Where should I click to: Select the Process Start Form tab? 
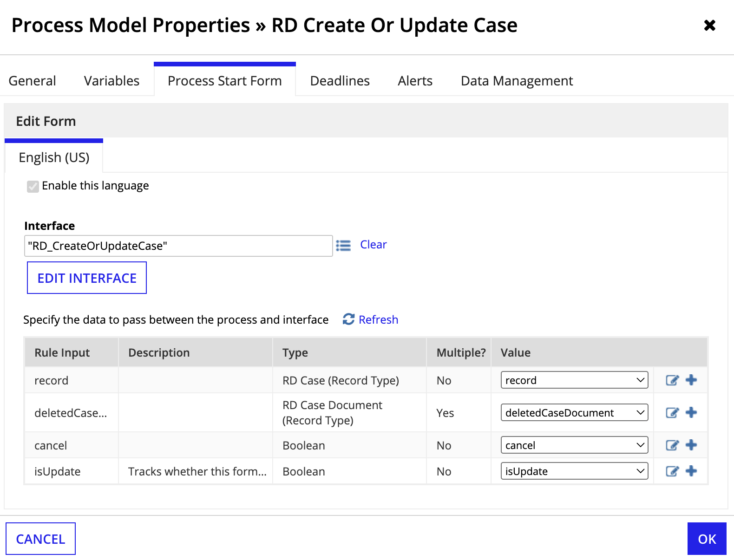(225, 80)
